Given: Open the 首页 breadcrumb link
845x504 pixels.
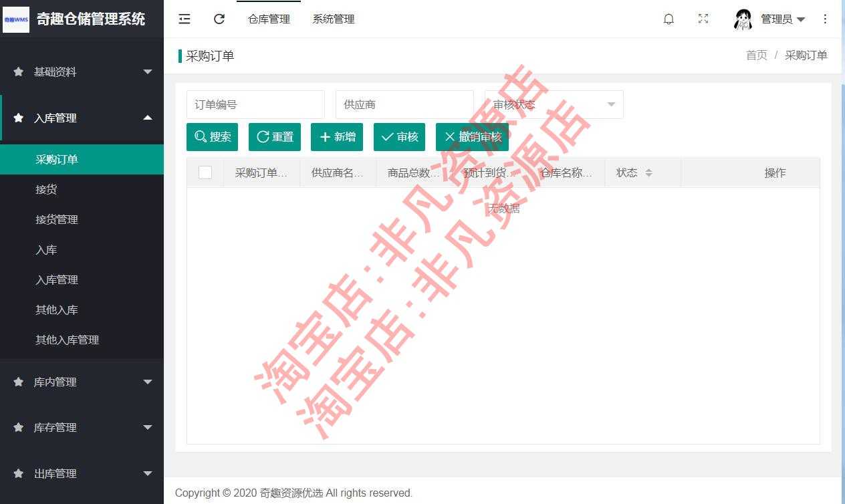Looking at the screenshot, I should tap(756, 55).
